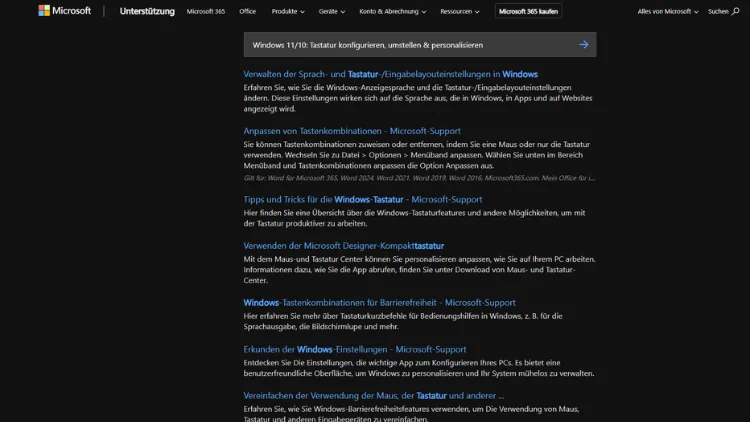750x422 pixels.
Task: Open the Unterstützung home link
Action: click(147, 11)
